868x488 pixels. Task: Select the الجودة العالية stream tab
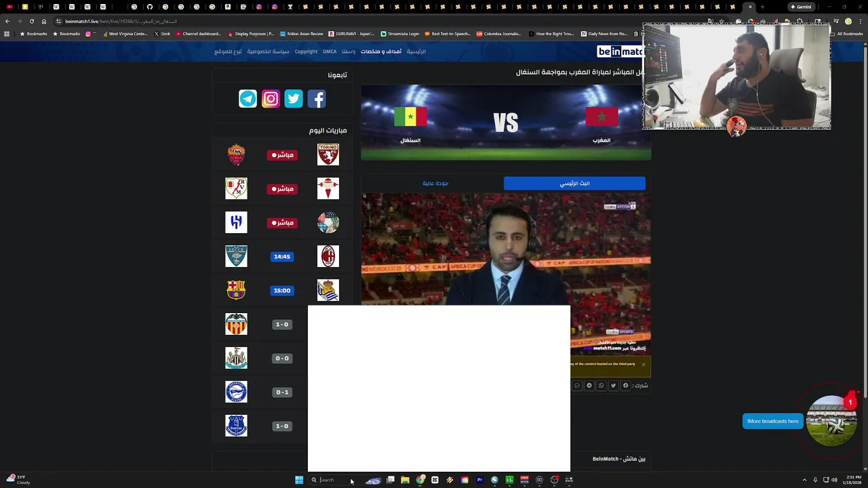435,183
